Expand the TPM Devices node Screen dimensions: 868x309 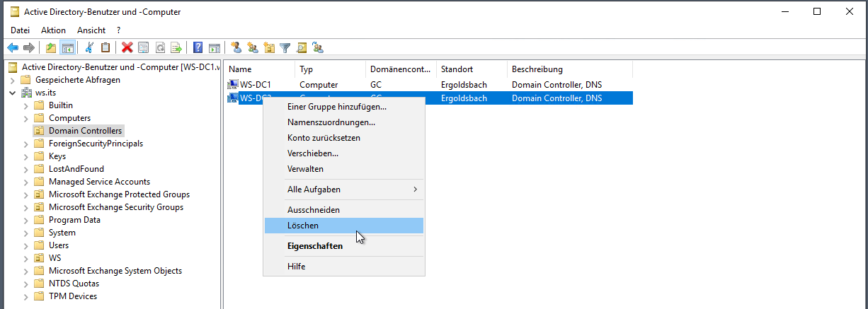coord(26,296)
